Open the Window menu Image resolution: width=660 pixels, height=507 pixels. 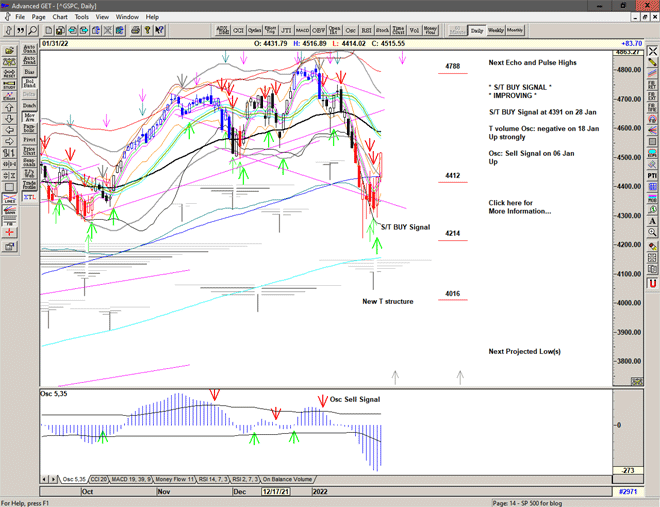127,17
